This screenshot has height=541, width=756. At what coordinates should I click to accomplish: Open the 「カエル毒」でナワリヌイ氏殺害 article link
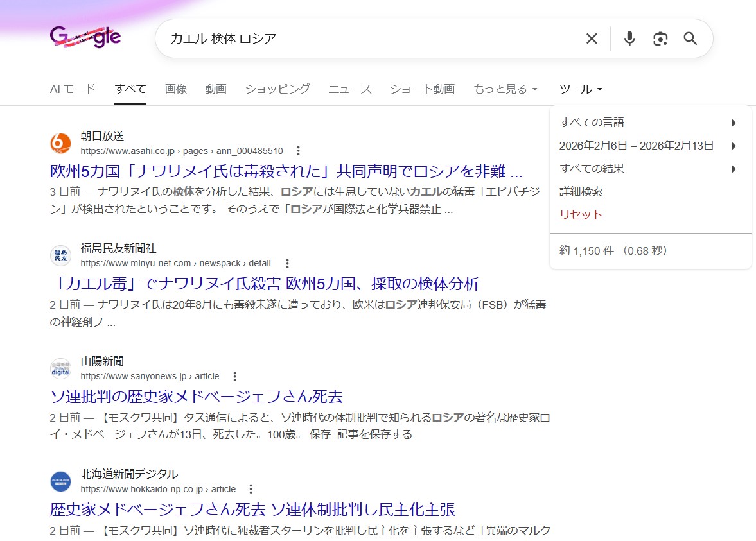(265, 284)
